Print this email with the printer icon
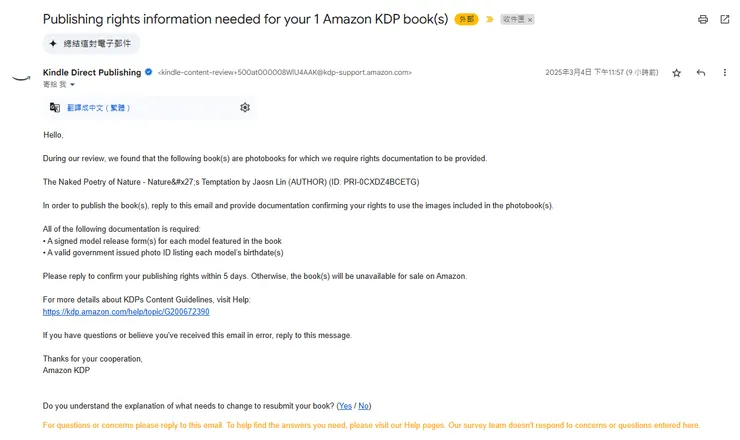The height and width of the screenshot is (440, 740). pos(703,19)
